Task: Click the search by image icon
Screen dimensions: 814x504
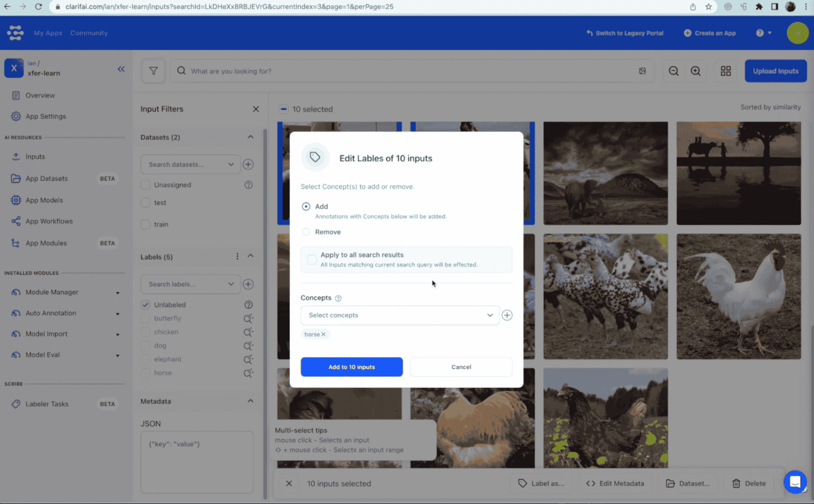Action: pyautogui.click(x=642, y=71)
